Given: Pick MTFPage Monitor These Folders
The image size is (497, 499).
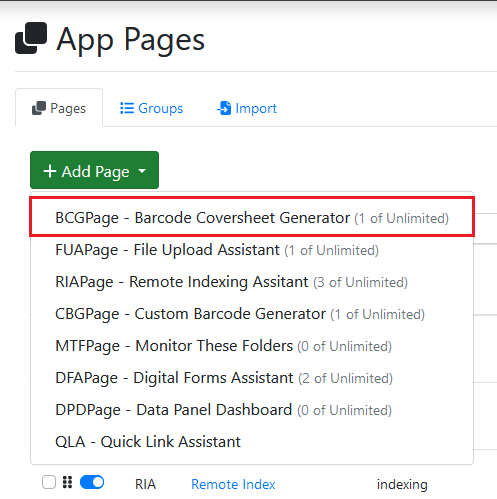Looking at the screenshot, I should pos(252,346).
